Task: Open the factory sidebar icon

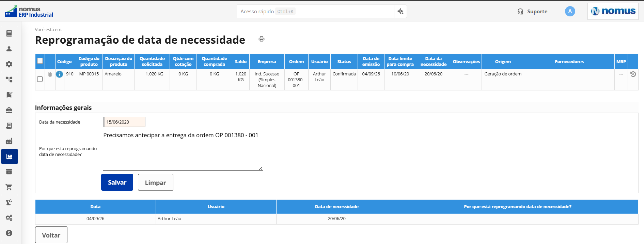Action: [x=9, y=141]
